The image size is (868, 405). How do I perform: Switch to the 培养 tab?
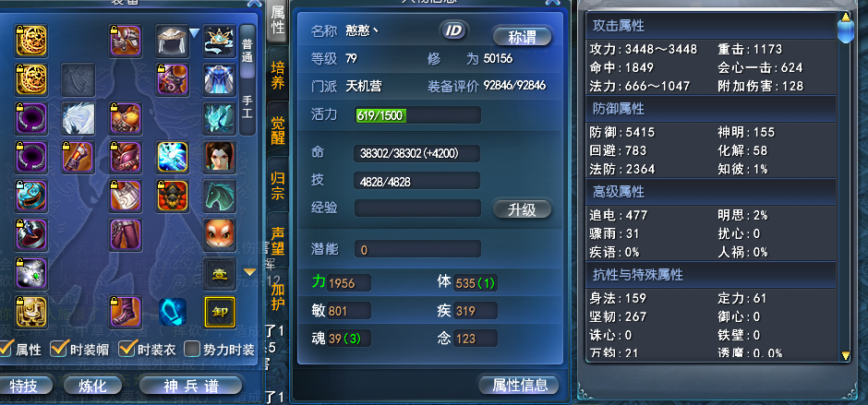277,75
